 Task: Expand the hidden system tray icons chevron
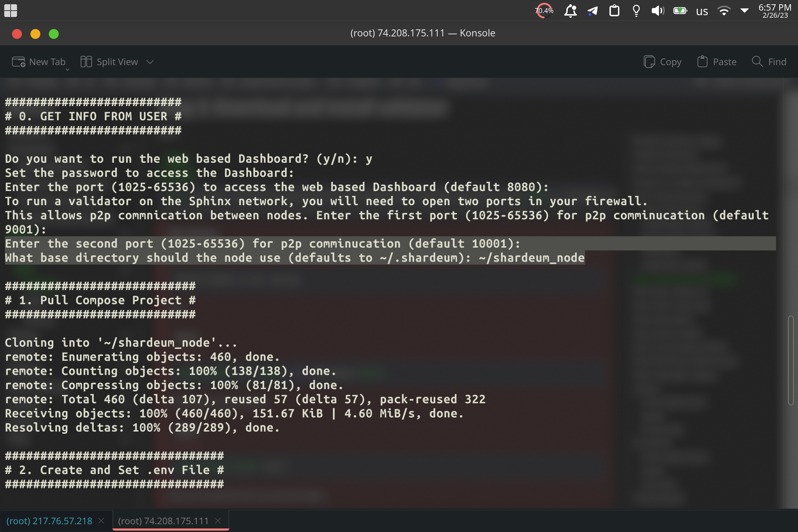point(745,11)
